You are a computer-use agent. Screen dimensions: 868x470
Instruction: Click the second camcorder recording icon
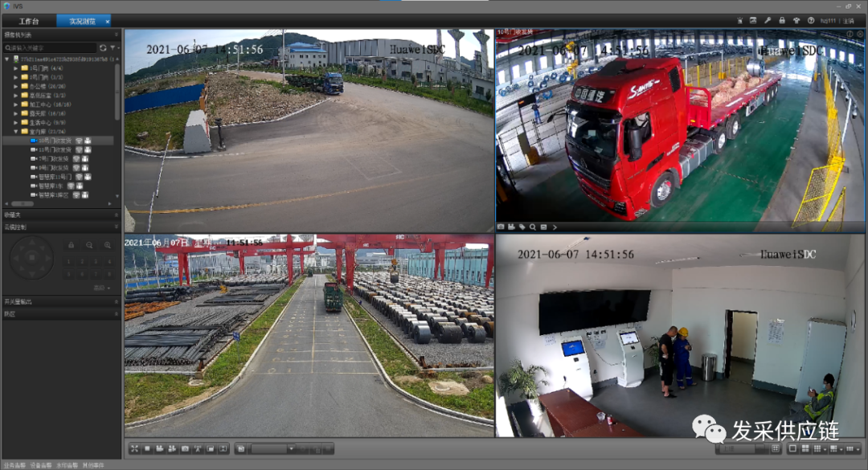click(x=172, y=448)
